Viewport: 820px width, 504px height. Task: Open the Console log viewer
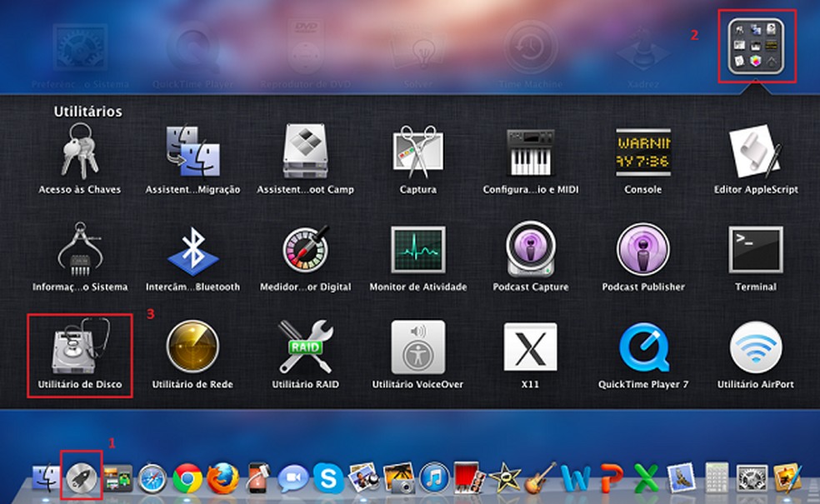[x=642, y=154]
